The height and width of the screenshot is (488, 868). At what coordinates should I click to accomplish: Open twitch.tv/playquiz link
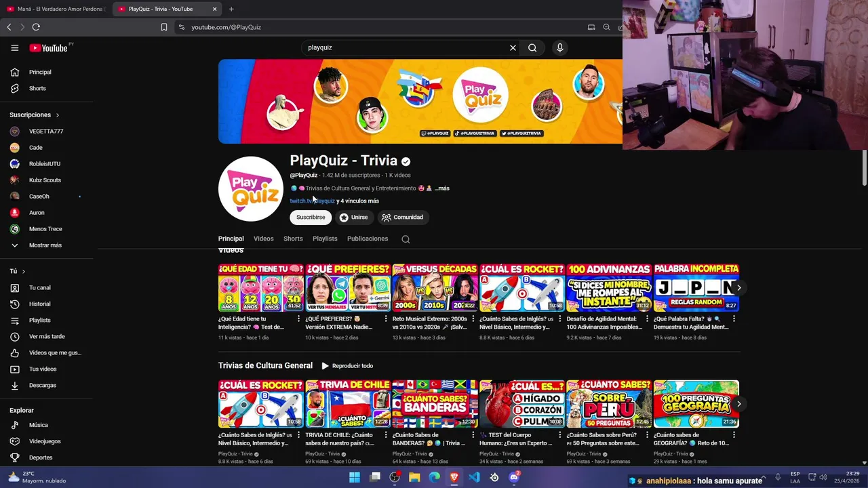[x=312, y=201]
